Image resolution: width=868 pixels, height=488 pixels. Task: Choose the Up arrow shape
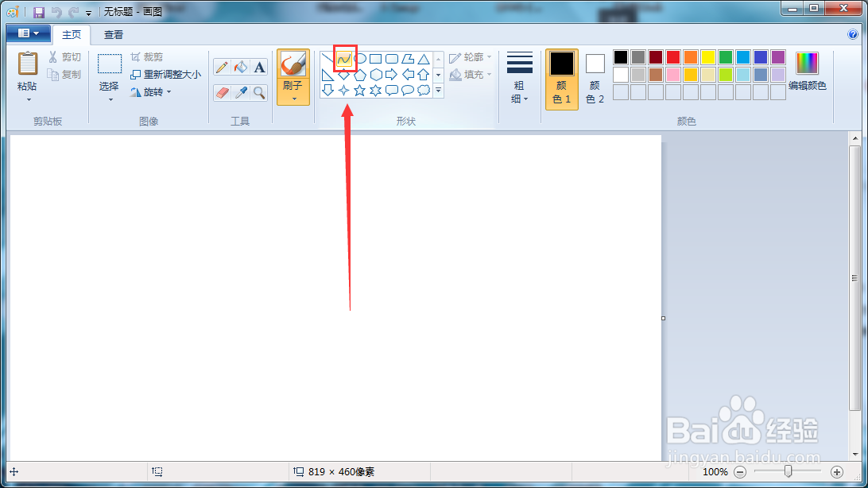[x=424, y=75]
